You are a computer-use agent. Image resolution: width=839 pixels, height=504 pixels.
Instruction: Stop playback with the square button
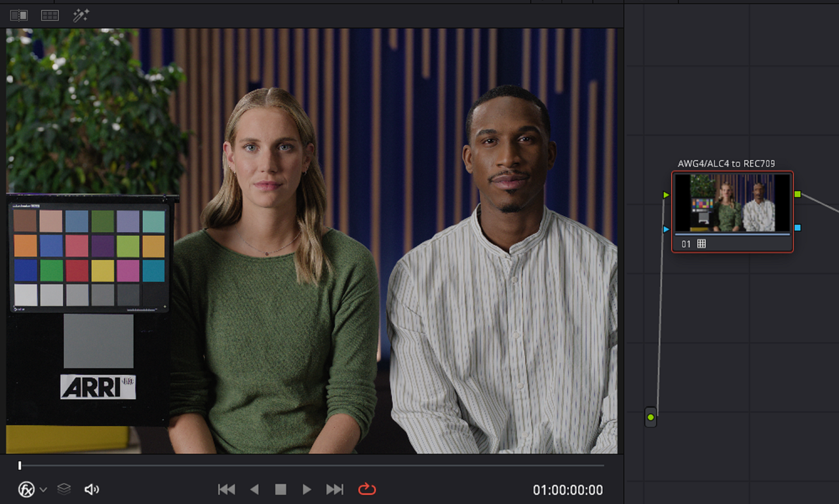(281, 489)
